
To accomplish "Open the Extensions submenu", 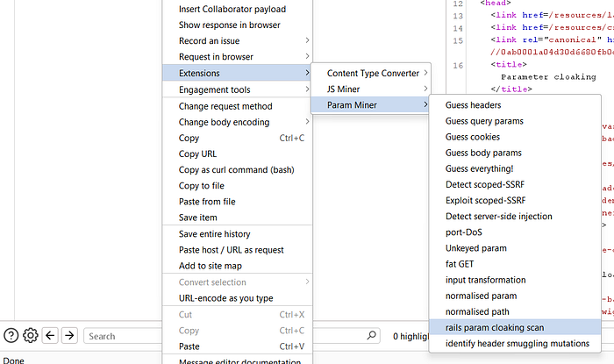I will click(x=238, y=73).
